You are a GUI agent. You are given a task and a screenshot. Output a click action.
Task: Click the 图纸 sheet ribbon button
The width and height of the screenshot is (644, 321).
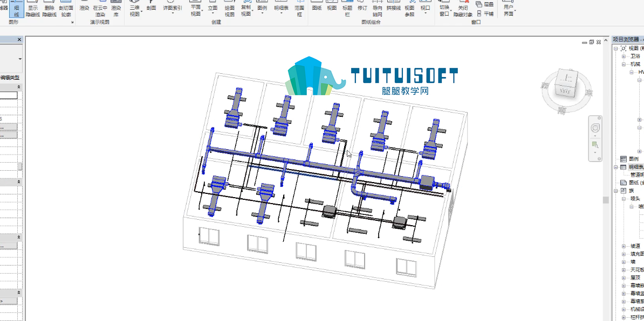coord(317,6)
